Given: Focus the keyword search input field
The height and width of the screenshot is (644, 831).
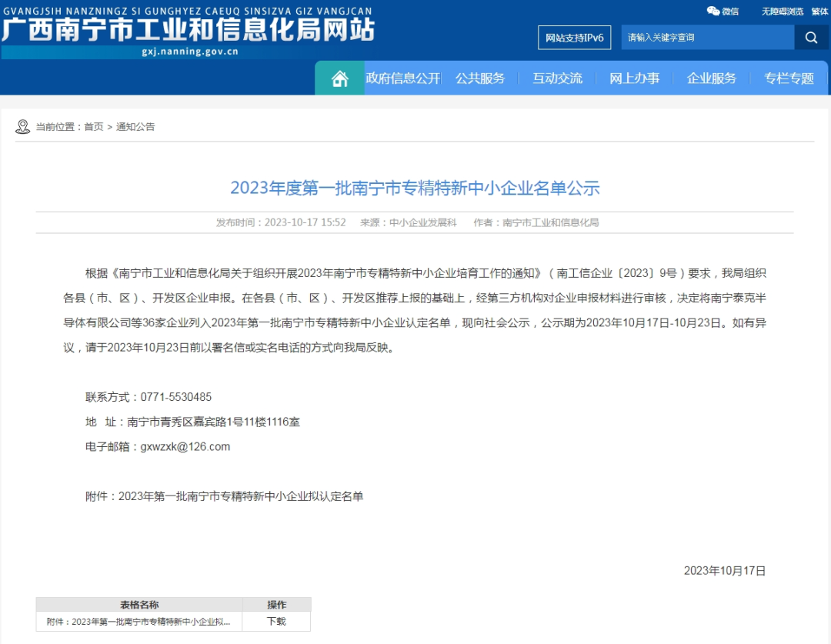Looking at the screenshot, I should 708,37.
